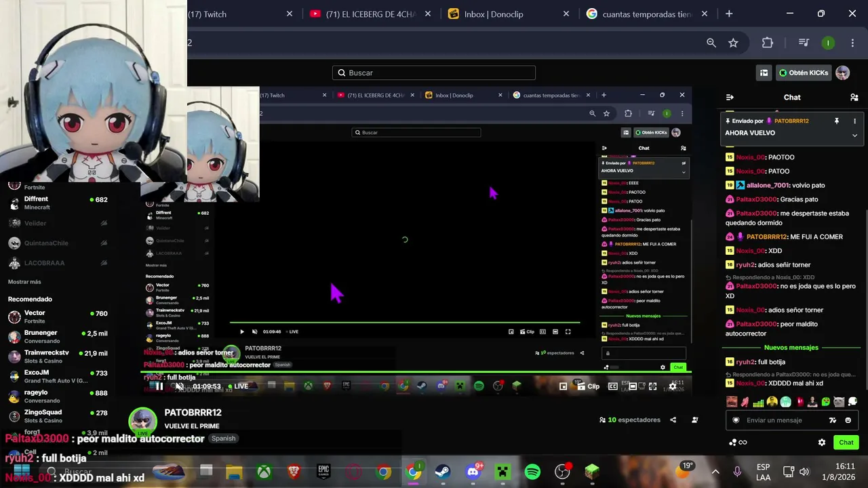Click the main Kick Buscar search field
The image size is (868, 488).
click(434, 73)
